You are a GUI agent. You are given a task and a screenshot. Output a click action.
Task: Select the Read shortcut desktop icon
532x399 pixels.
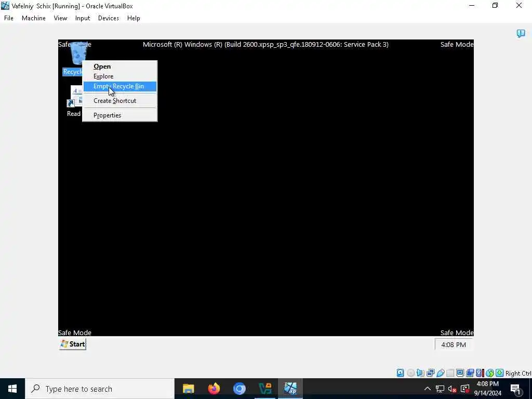coord(75,101)
